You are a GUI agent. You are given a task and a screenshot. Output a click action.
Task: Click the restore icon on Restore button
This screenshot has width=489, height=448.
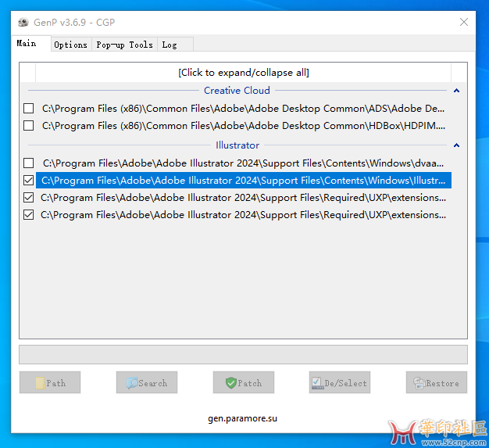tap(419, 383)
